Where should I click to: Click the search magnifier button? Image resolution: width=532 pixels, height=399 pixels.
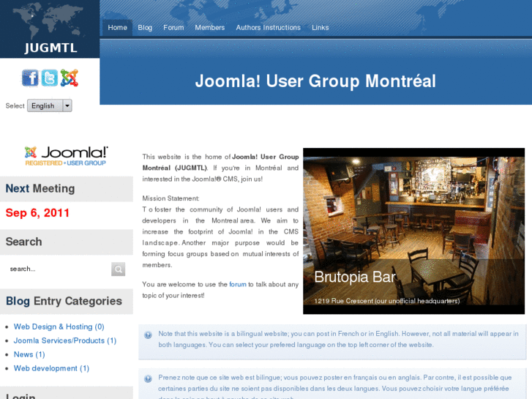pyautogui.click(x=118, y=269)
